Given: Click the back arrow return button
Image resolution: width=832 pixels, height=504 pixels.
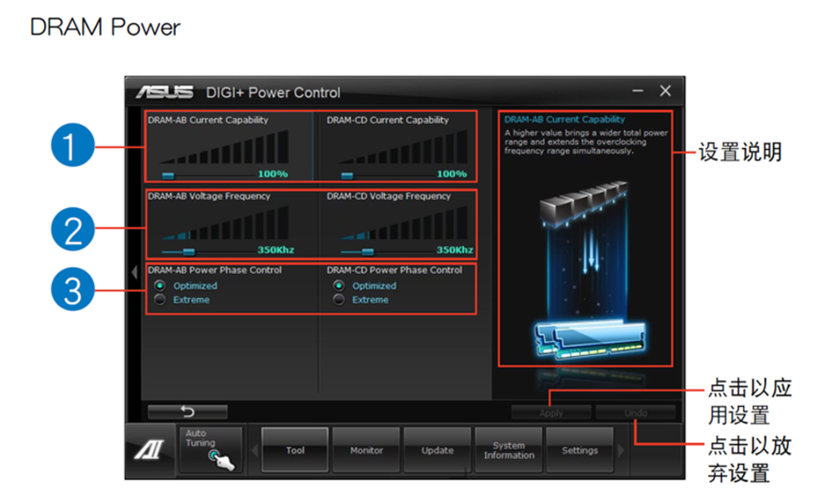Looking at the screenshot, I should click(188, 411).
